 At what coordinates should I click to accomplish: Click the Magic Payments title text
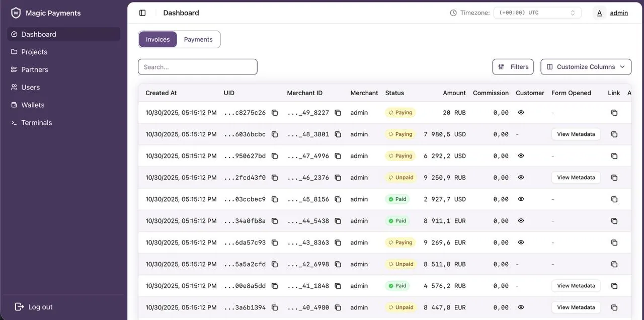pyautogui.click(x=53, y=13)
